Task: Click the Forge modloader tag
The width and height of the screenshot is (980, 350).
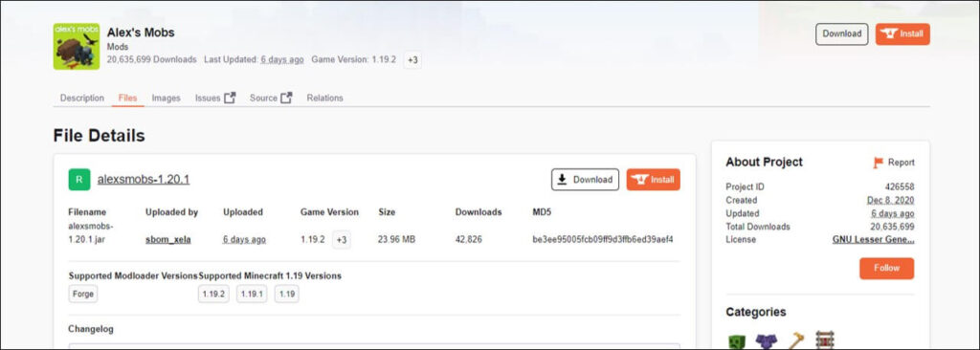Action: coord(83,294)
